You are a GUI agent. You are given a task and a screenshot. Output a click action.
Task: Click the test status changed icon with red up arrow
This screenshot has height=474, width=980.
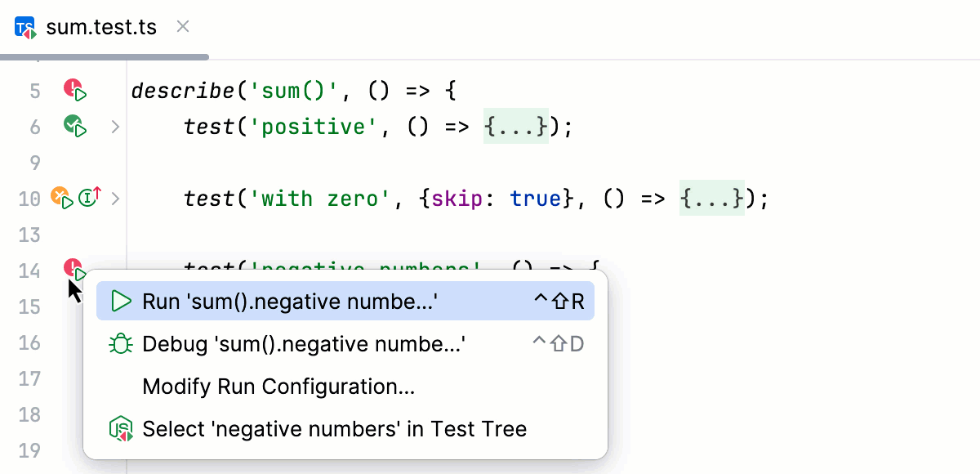(x=90, y=197)
